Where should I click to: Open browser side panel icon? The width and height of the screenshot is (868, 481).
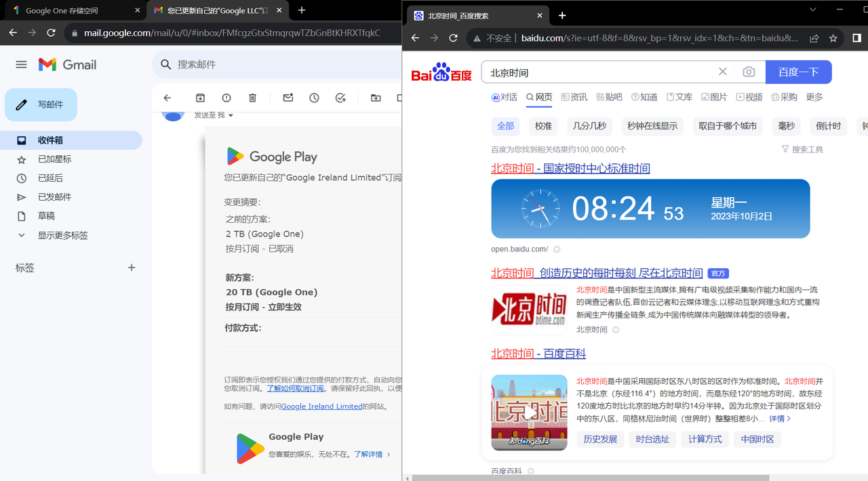tap(857, 39)
